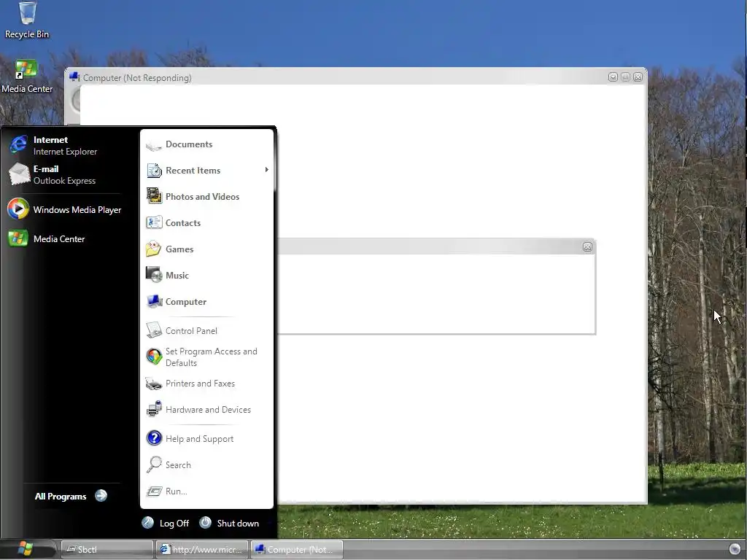Viewport: 747px width, 560px height.
Task: Expand the Recent Items submenu arrow
Action: [x=267, y=169]
